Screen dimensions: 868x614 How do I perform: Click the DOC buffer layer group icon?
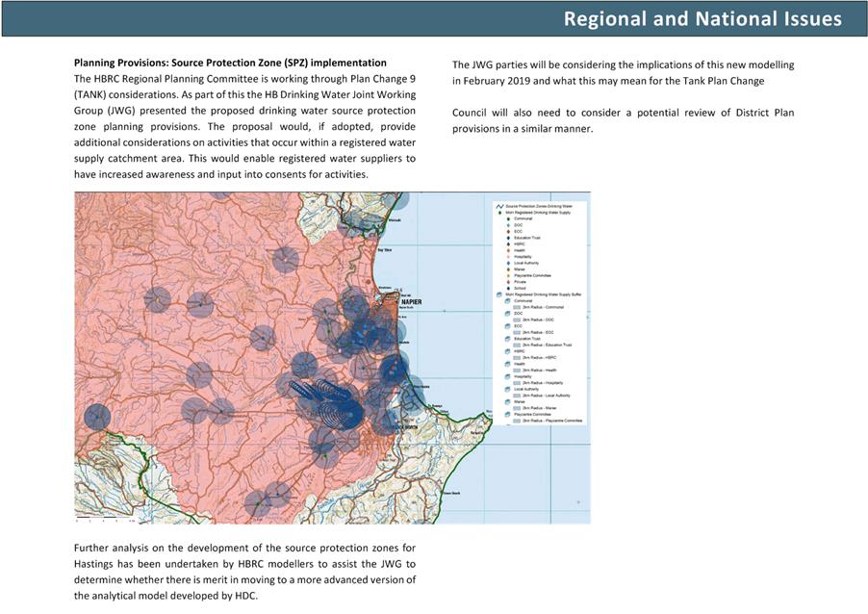(x=508, y=314)
